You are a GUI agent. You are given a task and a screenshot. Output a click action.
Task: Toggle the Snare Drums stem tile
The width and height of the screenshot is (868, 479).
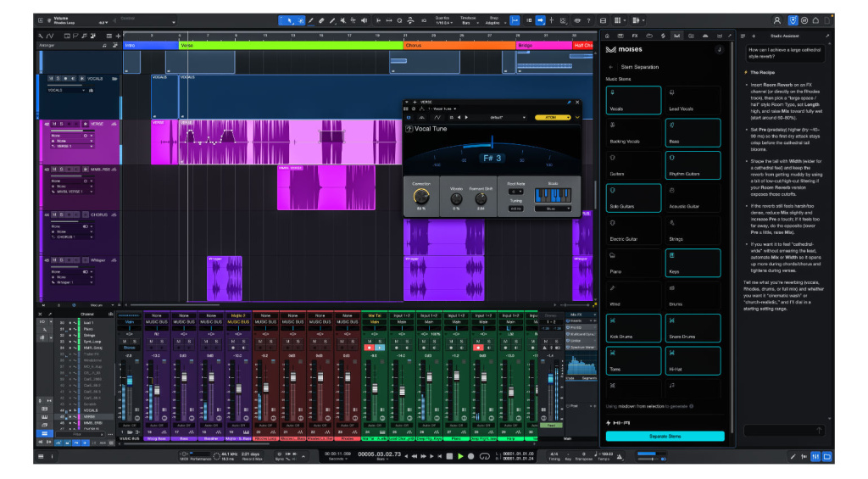coord(693,328)
